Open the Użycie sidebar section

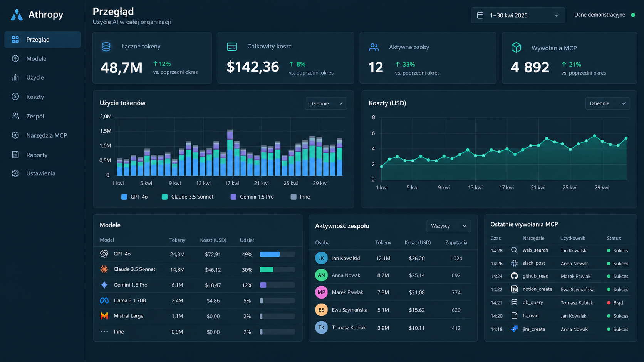coord(42,77)
